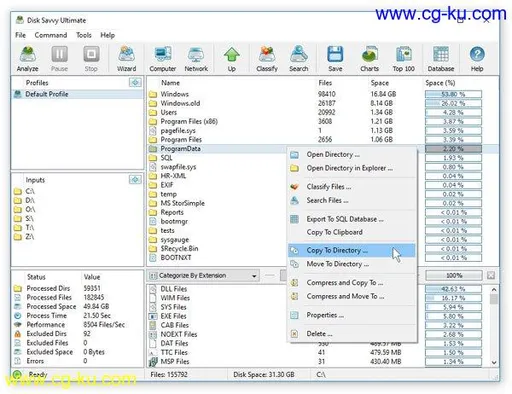Select the MSP Files category row
Viewport: 512px width, 394px height.
point(318,362)
